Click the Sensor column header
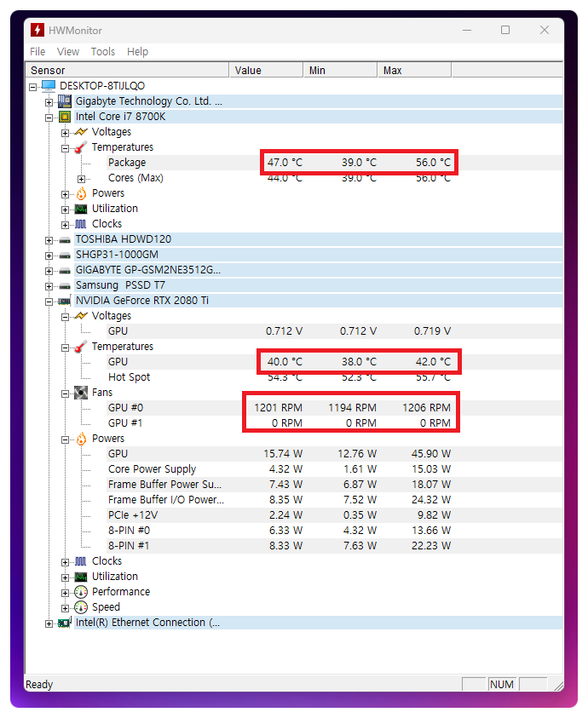This screenshot has height=718, width=588. click(x=127, y=70)
